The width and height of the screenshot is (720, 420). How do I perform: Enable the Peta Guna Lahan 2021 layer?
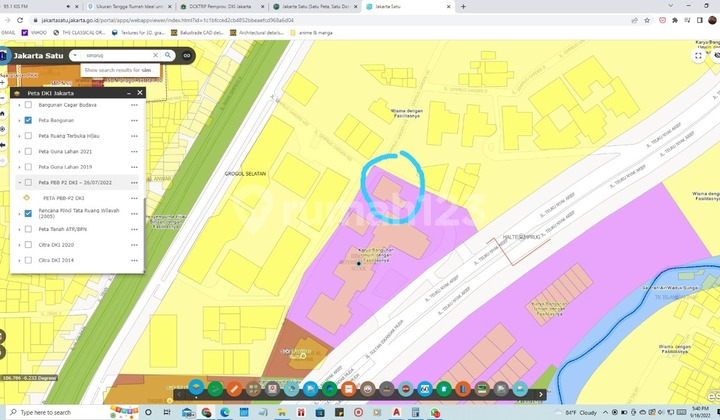pyautogui.click(x=28, y=151)
